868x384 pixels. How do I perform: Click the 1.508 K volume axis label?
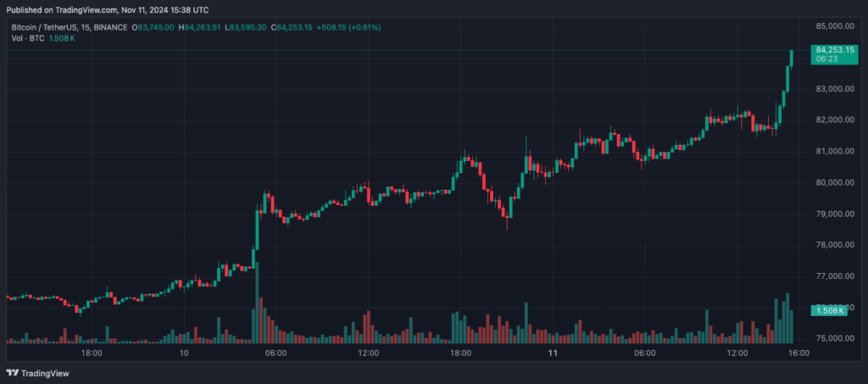[x=829, y=311]
